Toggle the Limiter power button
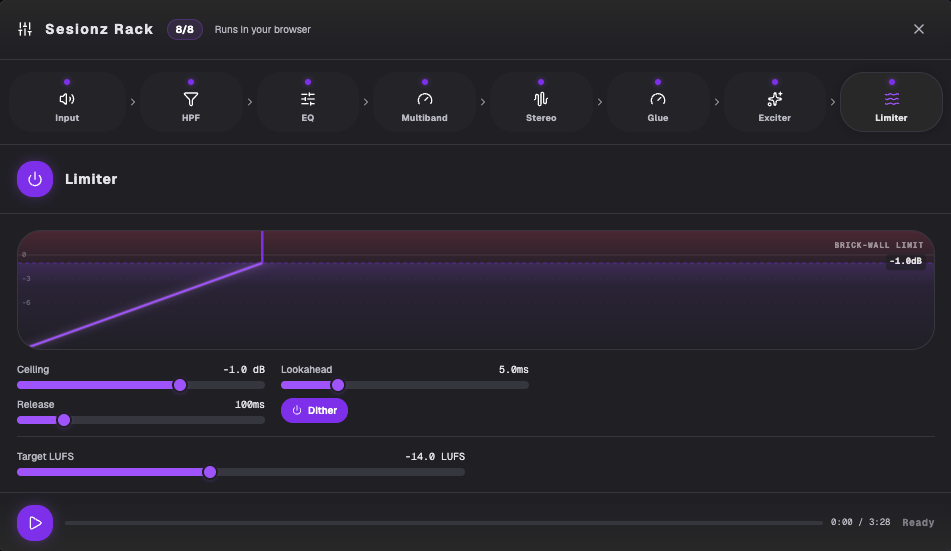951x551 pixels. pyautogui.click(x=35, y=179)
